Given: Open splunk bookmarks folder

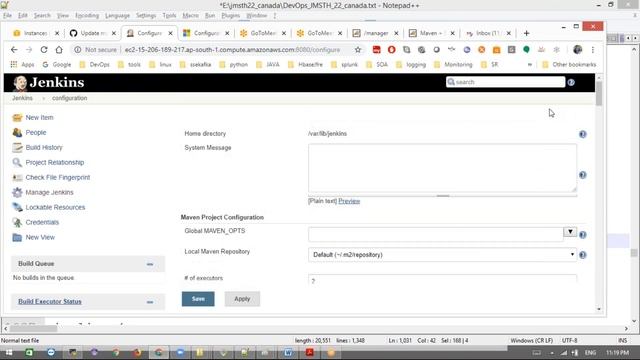Looking at the screenshot, I should click(x=345, y=64).
